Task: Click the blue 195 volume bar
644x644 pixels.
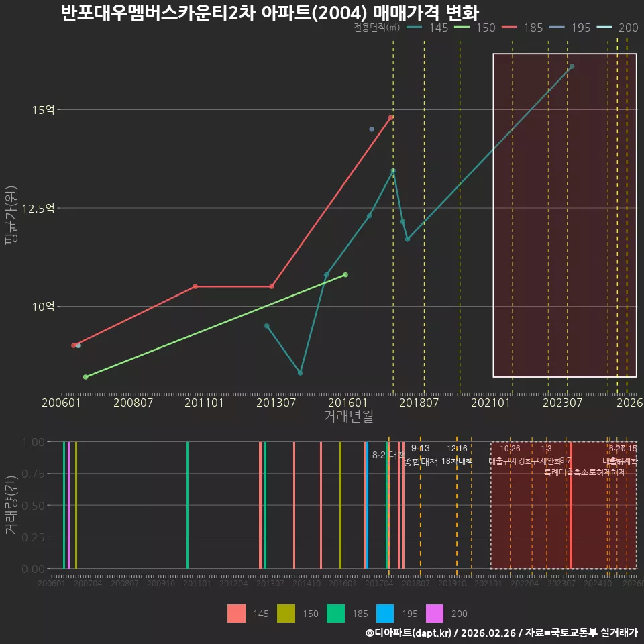Action: pyautogui.click(x=367, y=505)
